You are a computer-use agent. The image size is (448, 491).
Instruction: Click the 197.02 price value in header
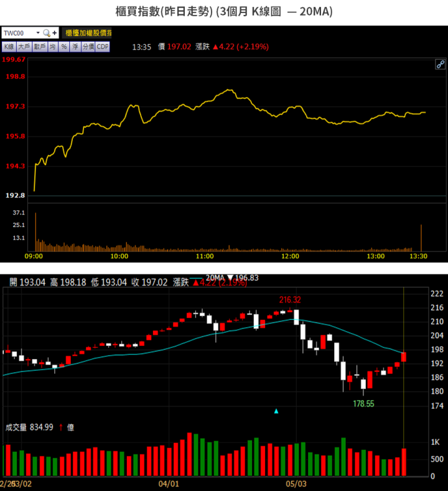coord(179,47)
